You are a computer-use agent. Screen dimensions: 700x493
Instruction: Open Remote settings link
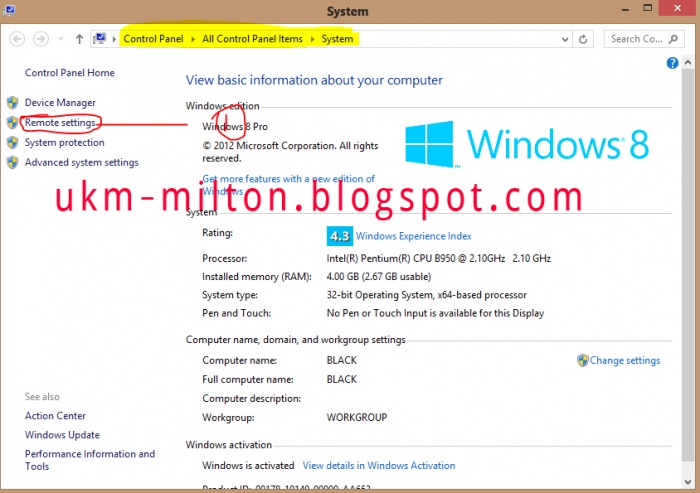[60, 123]
